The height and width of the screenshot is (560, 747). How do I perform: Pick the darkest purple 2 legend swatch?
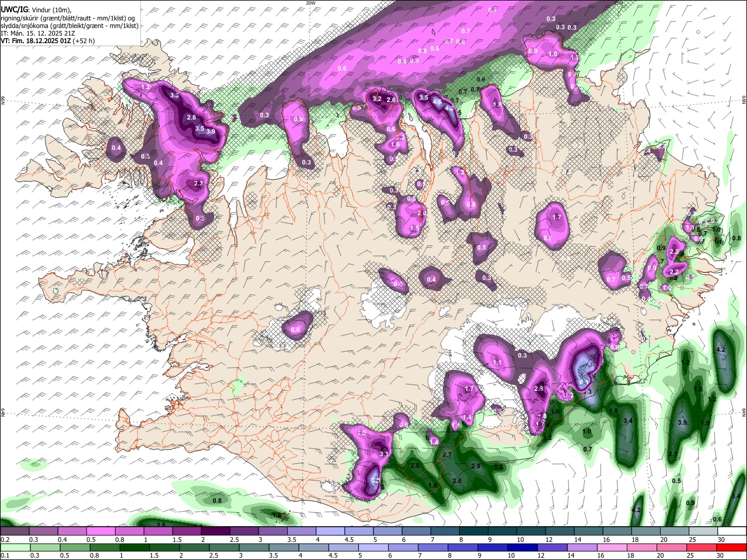coord(215,531)
